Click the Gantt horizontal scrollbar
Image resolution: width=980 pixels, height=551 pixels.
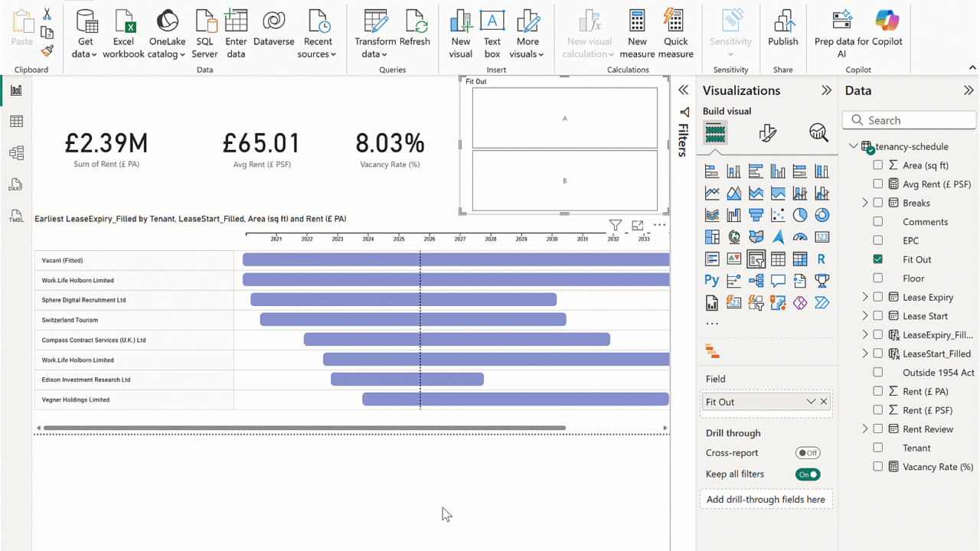click(305, 428)
